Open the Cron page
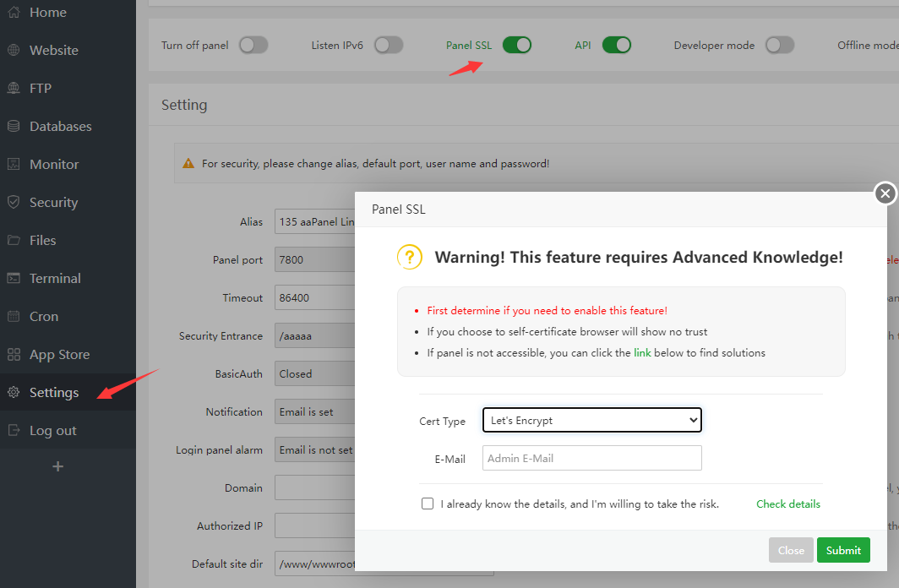This screenshot has height=588, width=899. pyautogui.click(x=44, y=316)
